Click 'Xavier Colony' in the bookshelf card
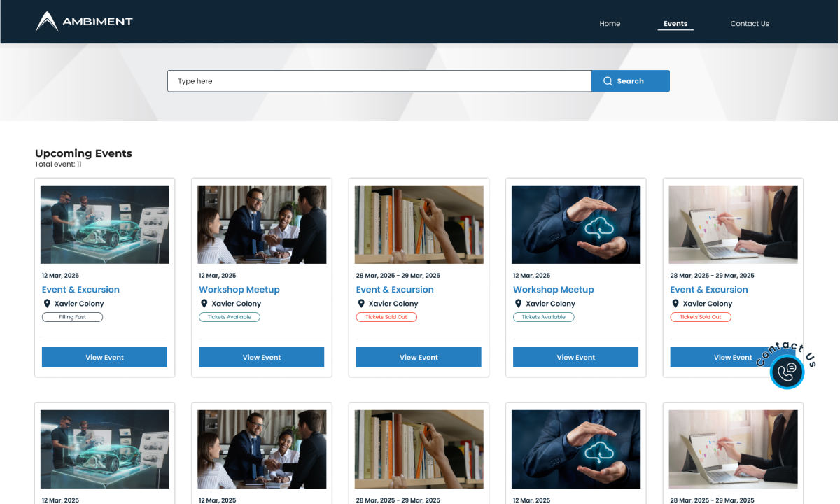Viewport: 840px width, 504px height. [x=393, y=304]
